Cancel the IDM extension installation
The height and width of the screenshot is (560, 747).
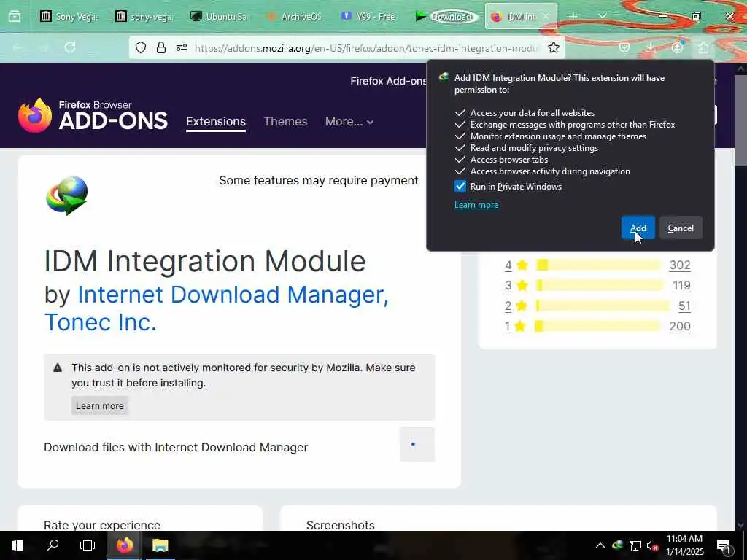pos(681,228)
